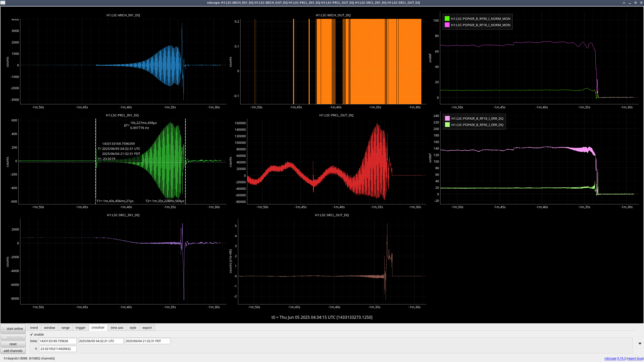
Task: Minimize the ndscope window
Action: [x=630, y=3]
